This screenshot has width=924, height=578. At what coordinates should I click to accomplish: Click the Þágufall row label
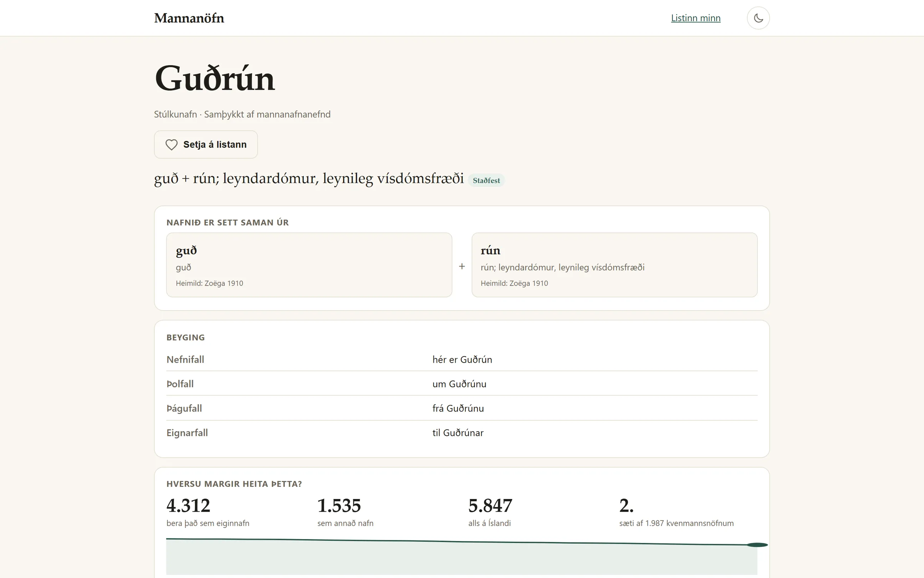tap(184, 408)
